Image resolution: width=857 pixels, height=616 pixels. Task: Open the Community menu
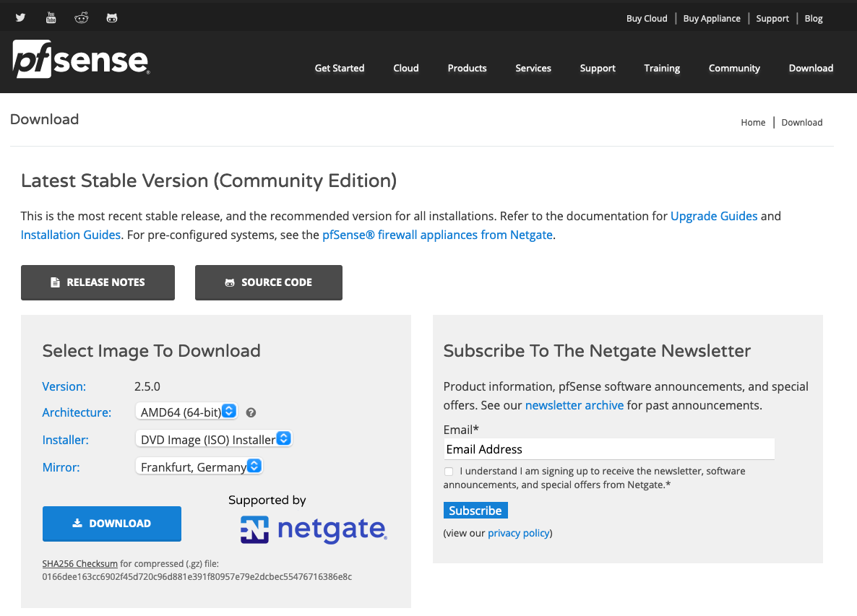coord(735,69)
